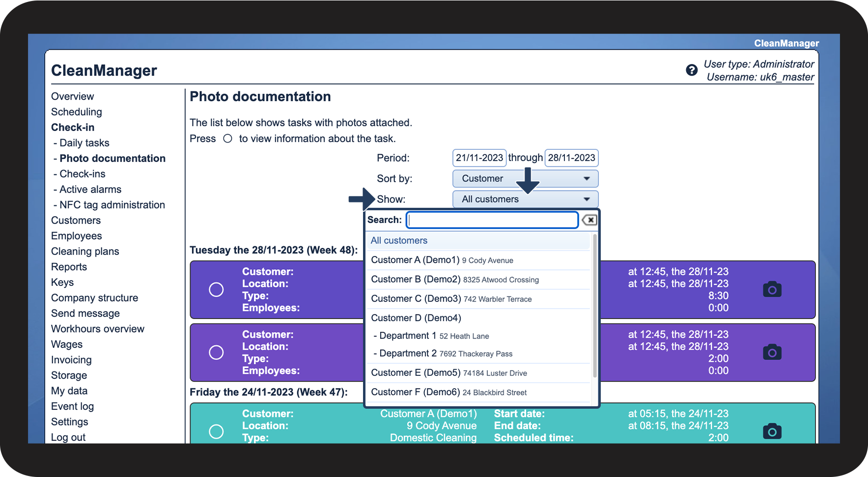This screenshot has height=477, width=868.
Task: Click the Log out link
Action: click(x=68, y=437)
